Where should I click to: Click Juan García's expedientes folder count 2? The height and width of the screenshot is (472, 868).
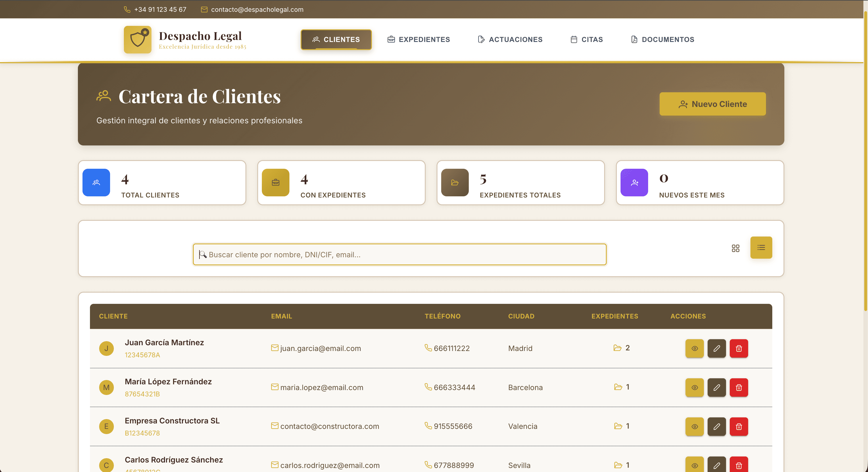(621, 348)
